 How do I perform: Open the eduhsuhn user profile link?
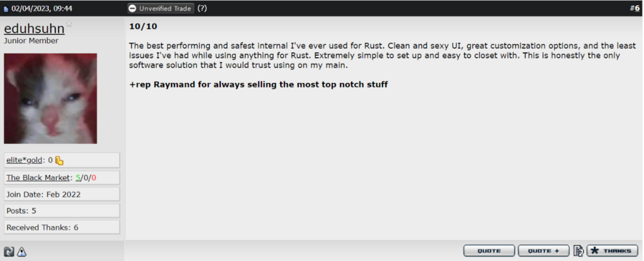pos(34,29)
